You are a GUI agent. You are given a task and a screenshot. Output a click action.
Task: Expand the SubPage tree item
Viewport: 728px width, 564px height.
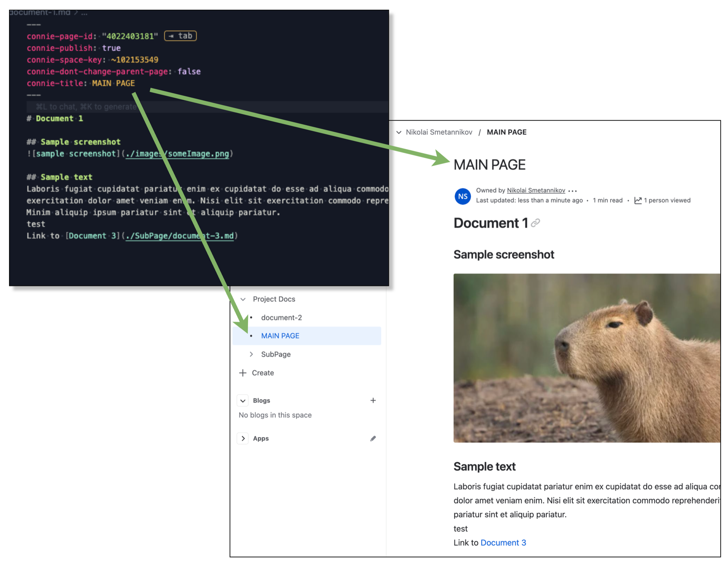point(251,354)
